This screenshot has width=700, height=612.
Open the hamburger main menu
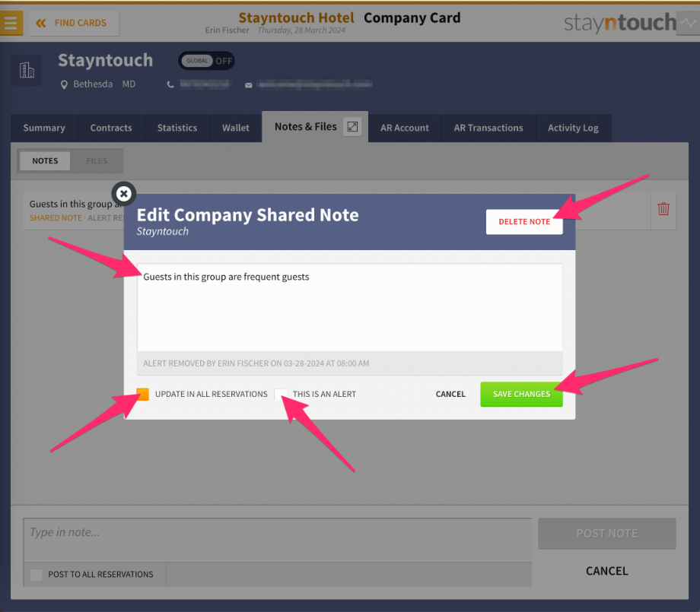point(11,23)
